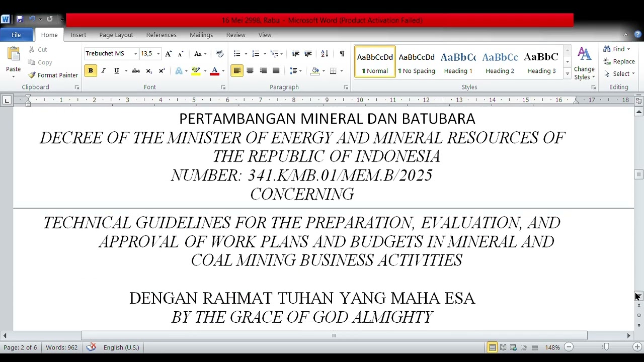This screenshot has height=362, width=644.
Task: Toggle Strikethrough formatting
Action: [x=136, y=71]
